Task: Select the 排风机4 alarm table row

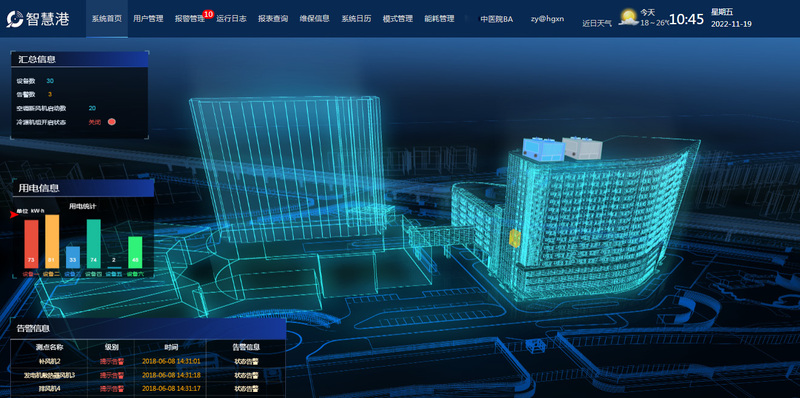Action: 148,389
